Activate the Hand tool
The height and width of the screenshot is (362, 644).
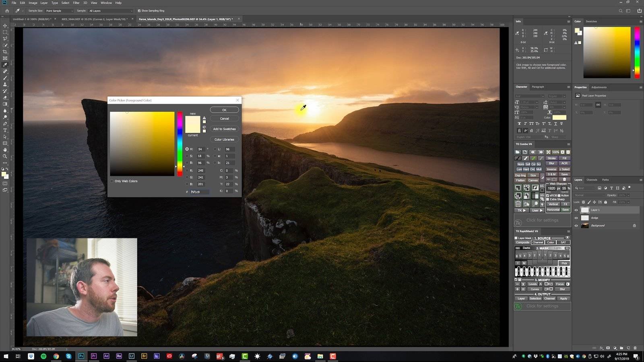(x=5, y=150)
